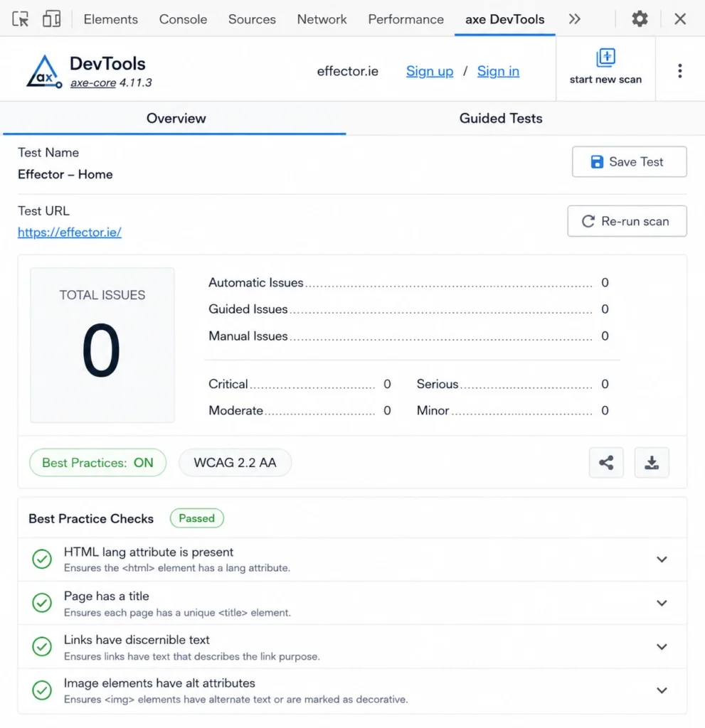Viewport: 705px width, 728px height.
Task: Click the Moderate issues count
Action: [387, 410]
